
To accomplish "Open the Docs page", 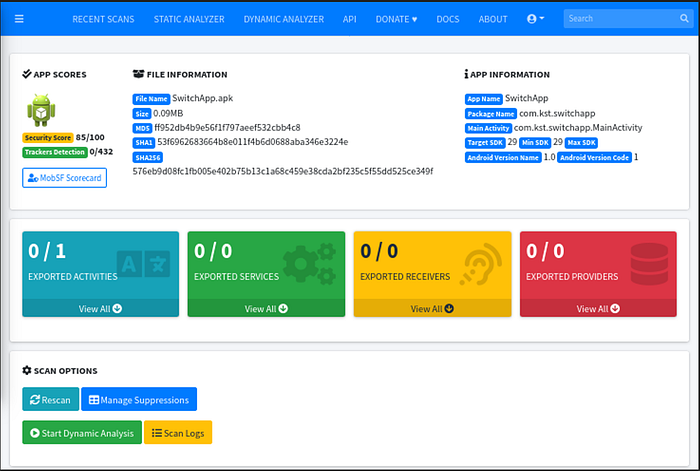I will (x=448, y=19).
